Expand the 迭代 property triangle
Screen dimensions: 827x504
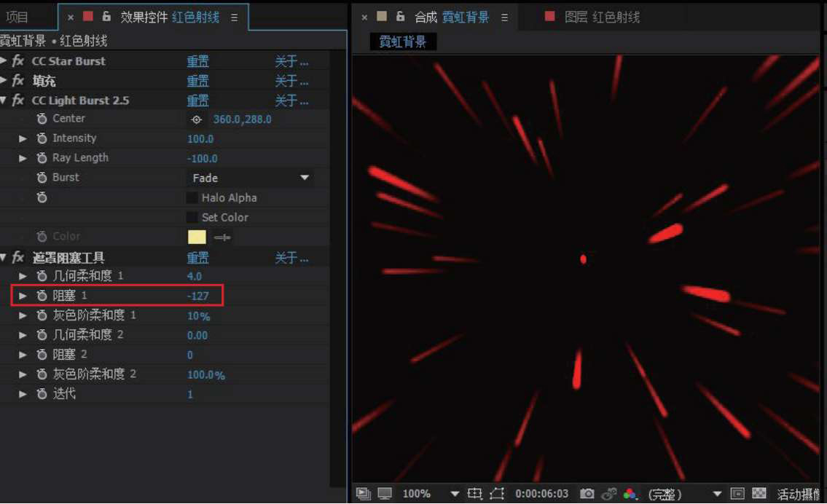pyautogui.click(x=23, y=394)
